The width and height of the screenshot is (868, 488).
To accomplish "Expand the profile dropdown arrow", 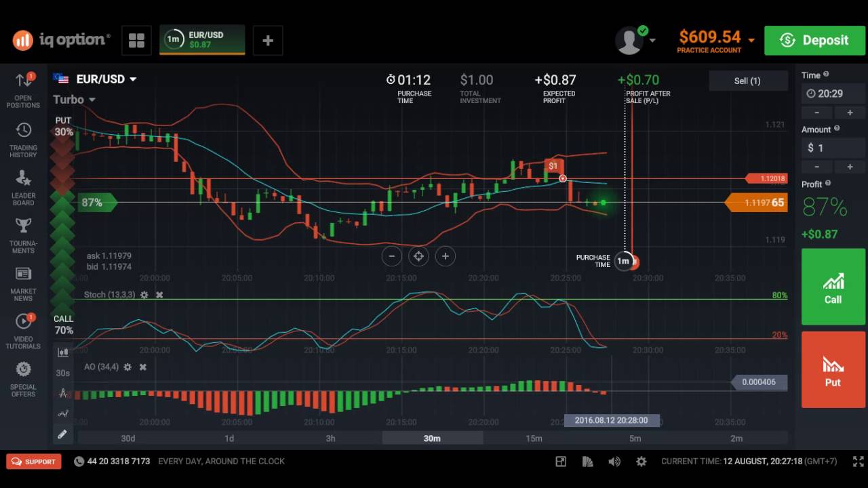I will [652, 41].
